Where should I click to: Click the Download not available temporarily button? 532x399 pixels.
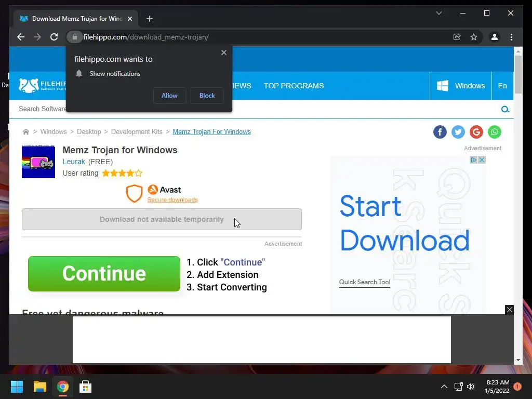pyautogui.click(x=162, y=219)
